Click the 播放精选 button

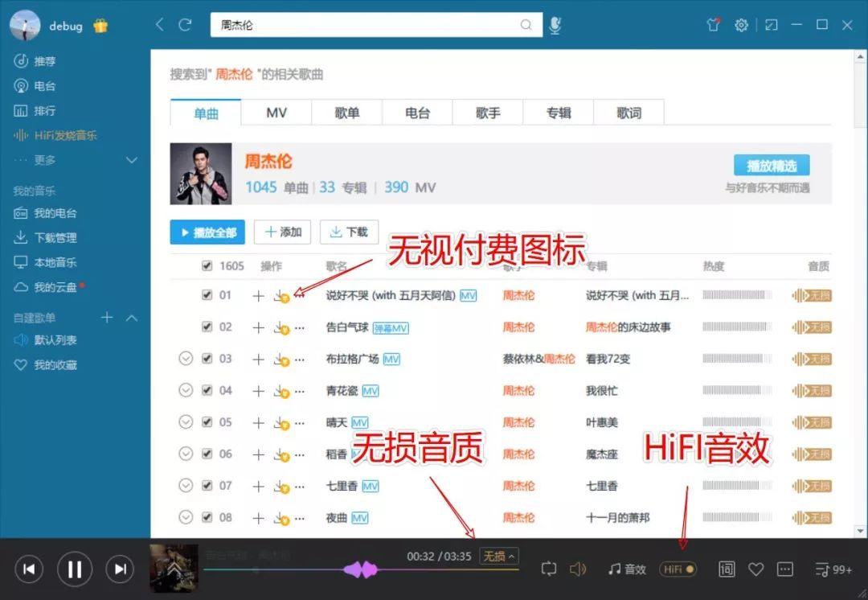[x=772, y=166]
